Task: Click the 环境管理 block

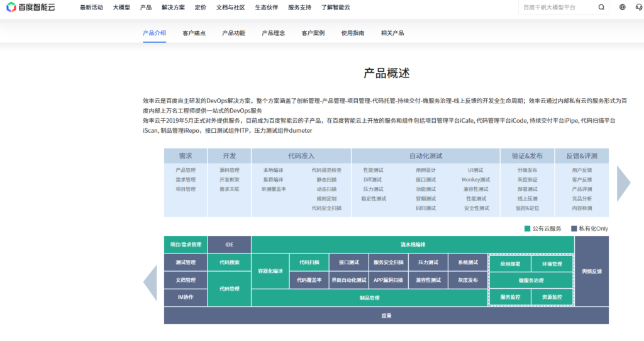Action: pyautogui.click(x=552, y=264)
